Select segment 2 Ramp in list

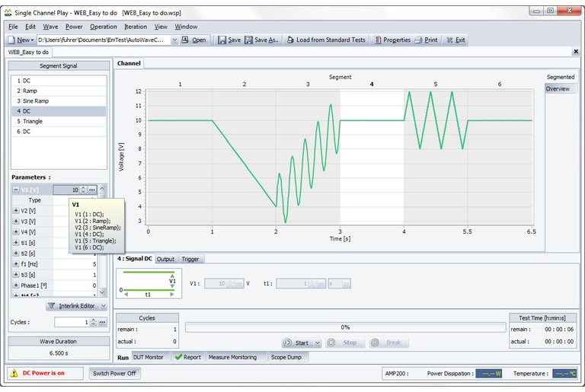pyautogui.click(x=59, y=91)
